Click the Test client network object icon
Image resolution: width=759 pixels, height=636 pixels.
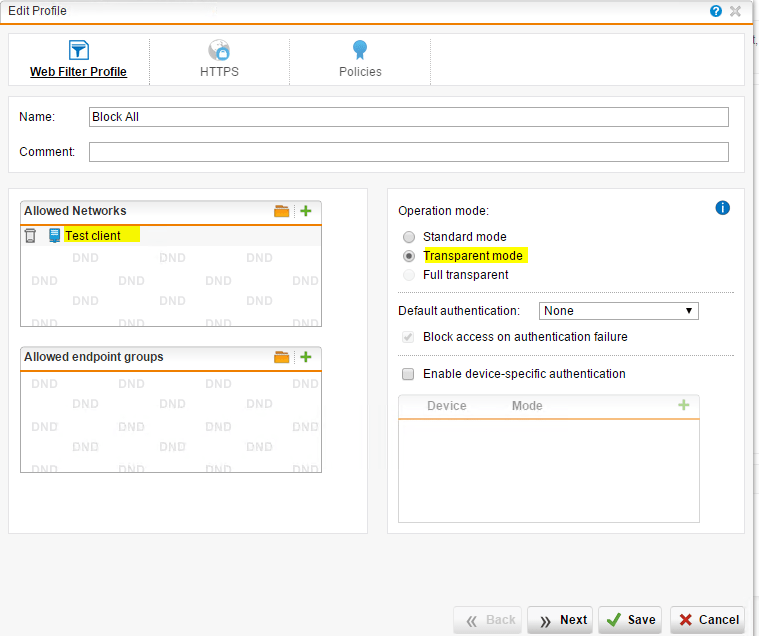[54, 236]
